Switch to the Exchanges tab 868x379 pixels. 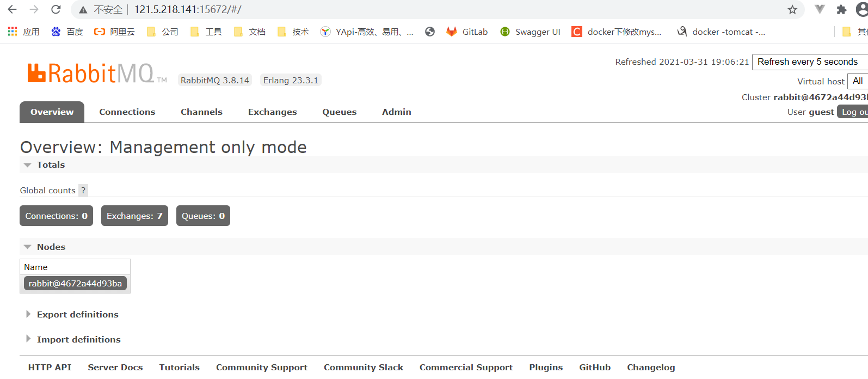point(272,112)
